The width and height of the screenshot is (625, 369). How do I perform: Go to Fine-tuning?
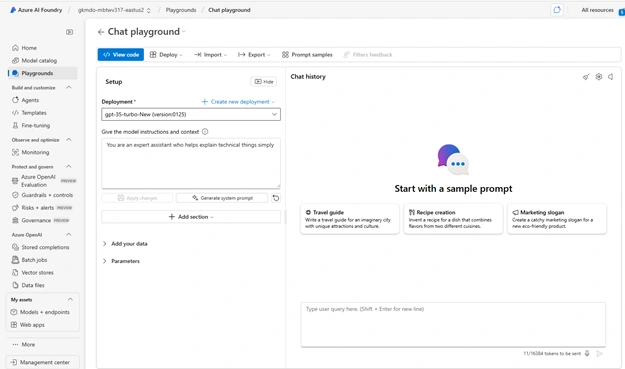35,126
